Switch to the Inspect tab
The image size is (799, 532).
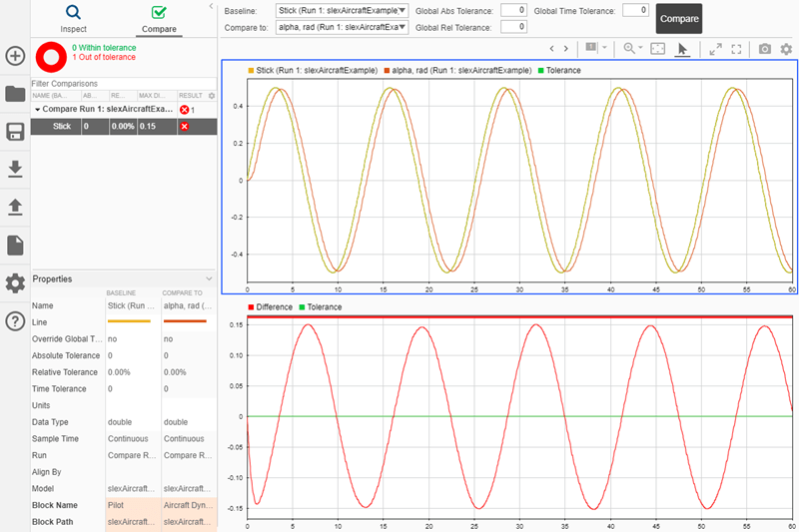pyautogui.click(x=73, y=18)
